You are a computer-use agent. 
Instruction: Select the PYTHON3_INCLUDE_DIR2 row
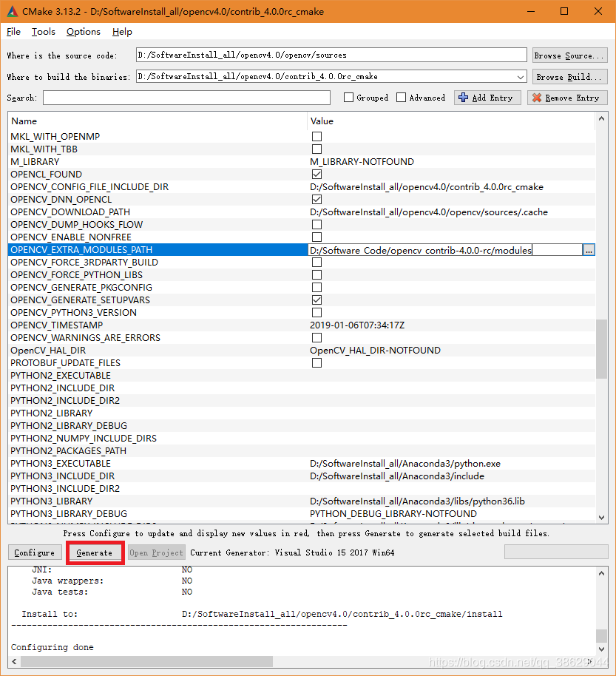(302, 488)
